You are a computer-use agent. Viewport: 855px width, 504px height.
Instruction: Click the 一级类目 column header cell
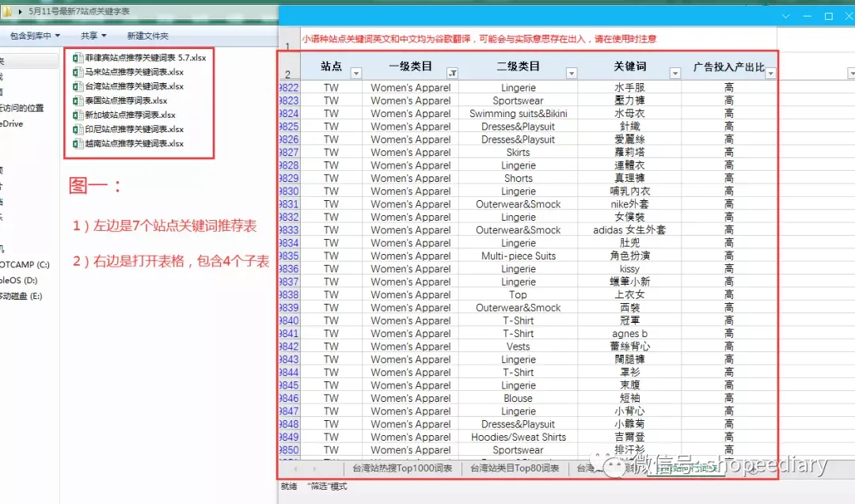point(411,66)
